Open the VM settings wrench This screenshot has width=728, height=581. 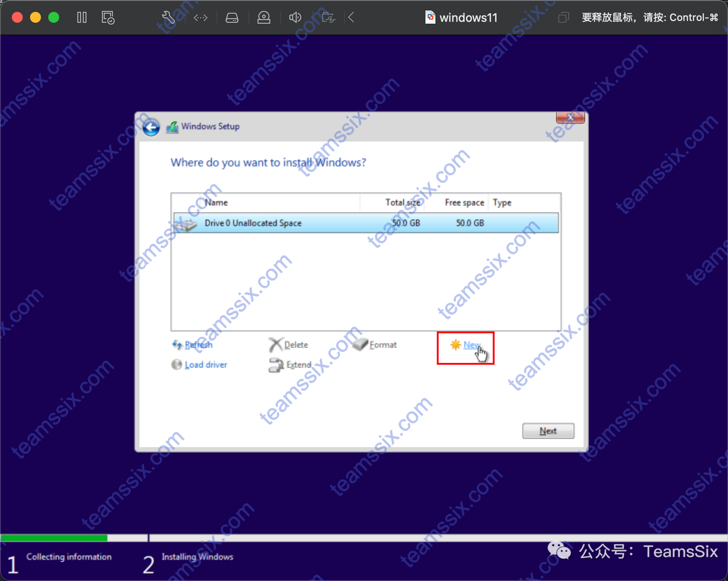tap(168, 18)
